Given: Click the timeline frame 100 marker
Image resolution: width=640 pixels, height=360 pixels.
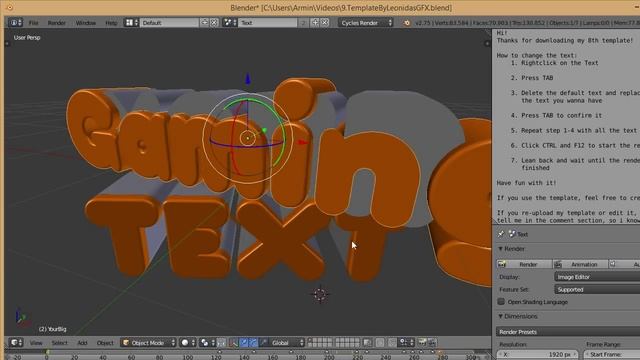Looking at the screenshot, I should pos(187,357).
